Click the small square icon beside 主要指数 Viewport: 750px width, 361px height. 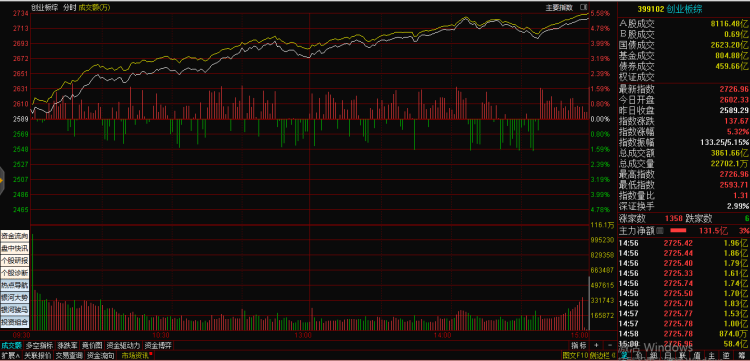[x=583, y=7]
